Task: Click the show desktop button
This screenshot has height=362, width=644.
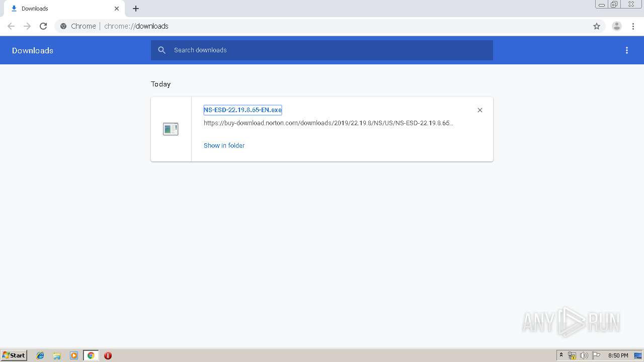Action: tap(638, 355)
